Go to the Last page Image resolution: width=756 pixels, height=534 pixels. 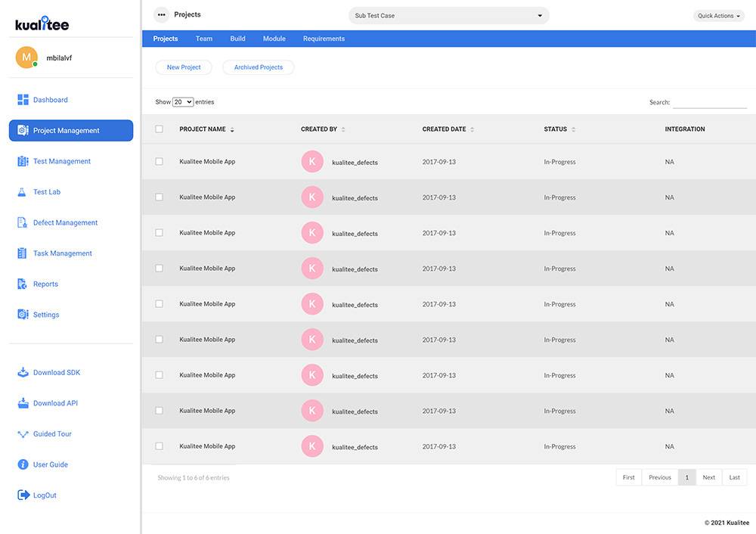(x=734, y=477)
